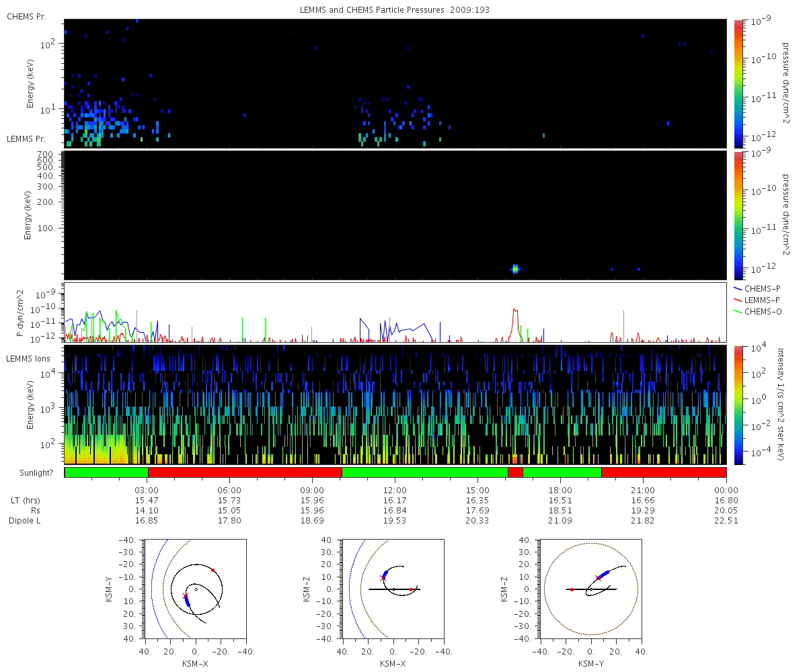Click the bright LEMMS pressure spot near 16:30
Viewport: 807px width, 672px height.
pyautogui.click(x=516, y=269)
